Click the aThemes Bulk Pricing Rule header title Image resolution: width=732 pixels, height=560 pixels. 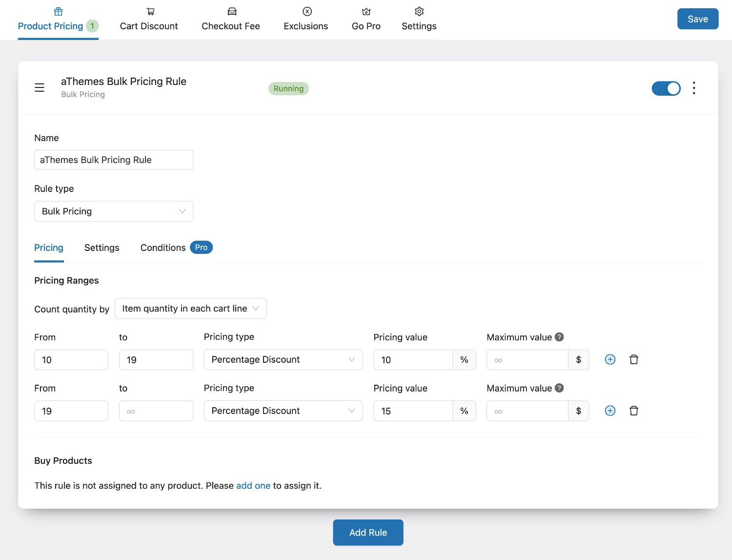123,81
